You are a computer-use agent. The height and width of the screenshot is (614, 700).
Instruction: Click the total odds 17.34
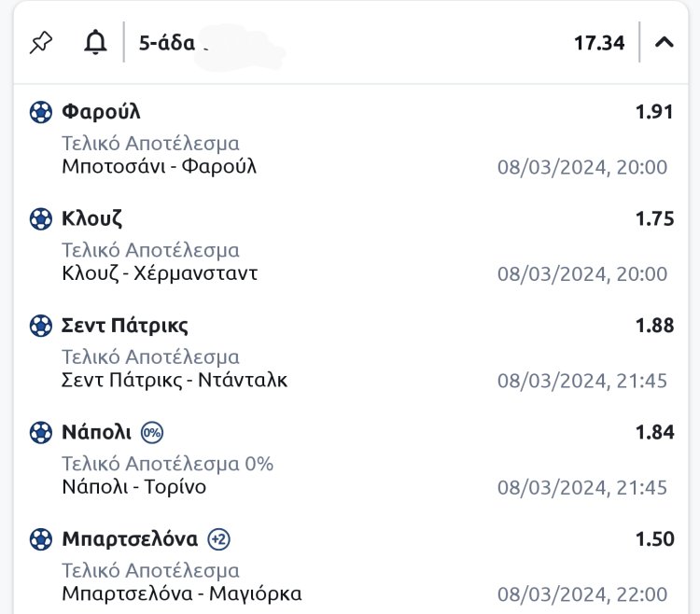[598, 43]
